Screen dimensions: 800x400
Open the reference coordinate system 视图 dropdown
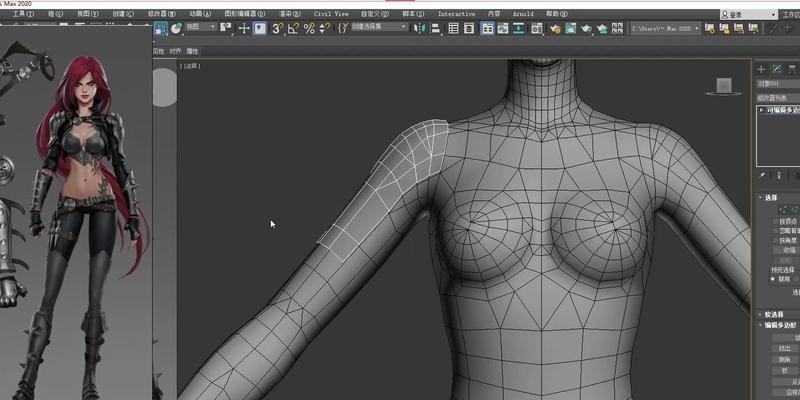pyautogui.click(x=201, y=27)
